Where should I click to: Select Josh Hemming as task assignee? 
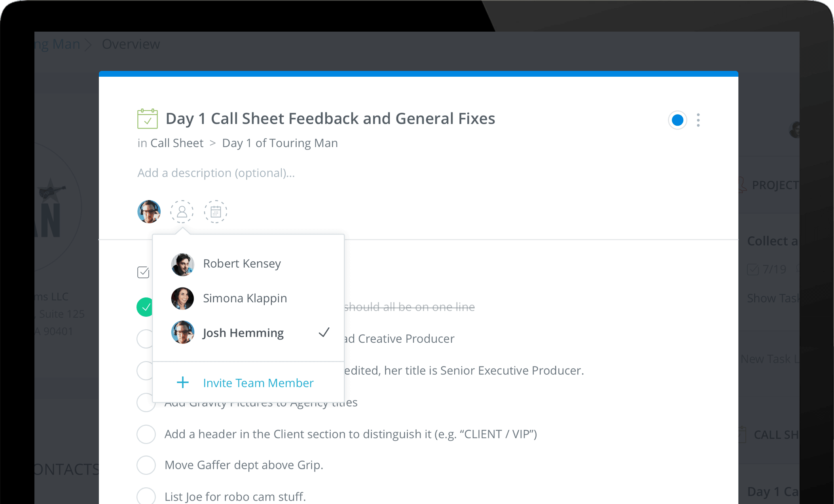(243, 332)
